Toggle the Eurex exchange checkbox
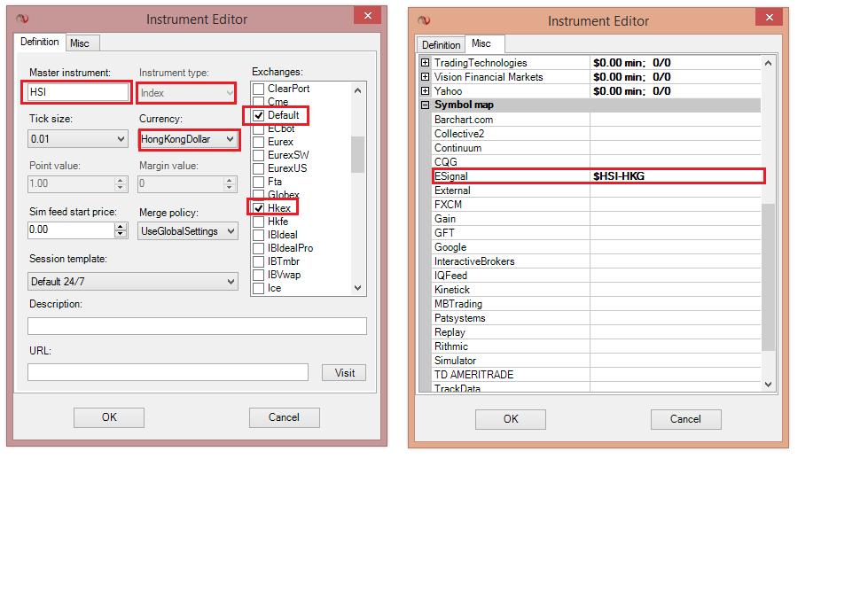 point(259,142)
